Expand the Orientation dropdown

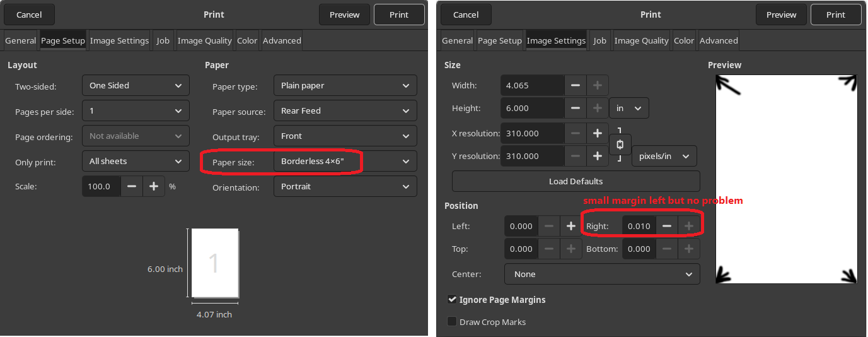345,187
